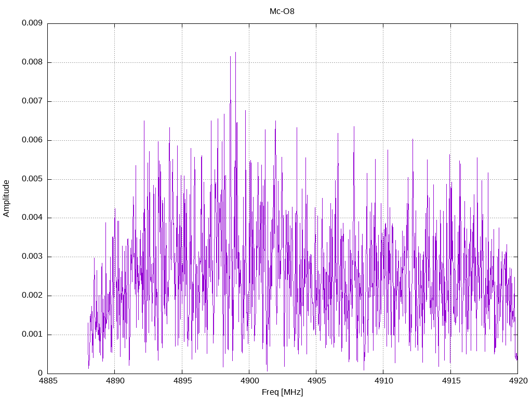Click the 0 y-axis origin label

(41, 373)
